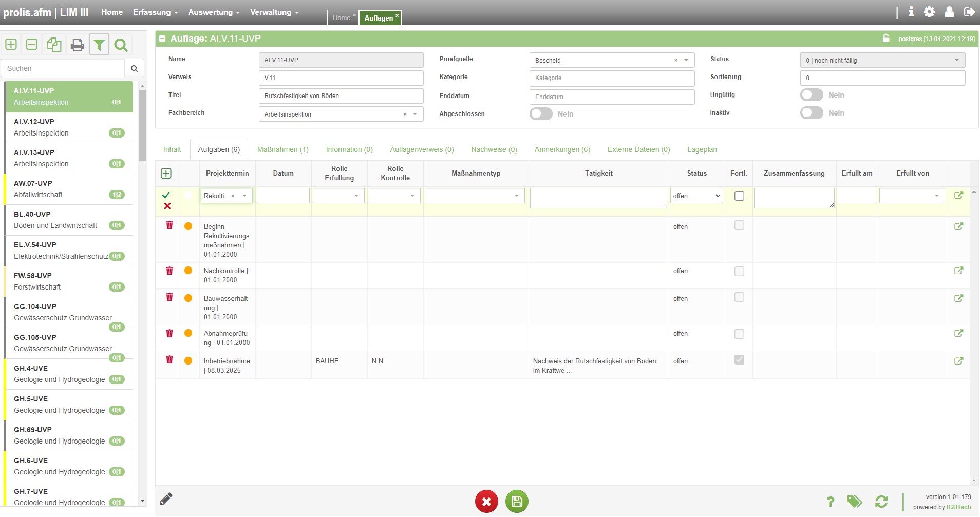The width and height of the screenshot is (980, 517).
Task: Add a new task row with plus icon
Action: [166, 174]
